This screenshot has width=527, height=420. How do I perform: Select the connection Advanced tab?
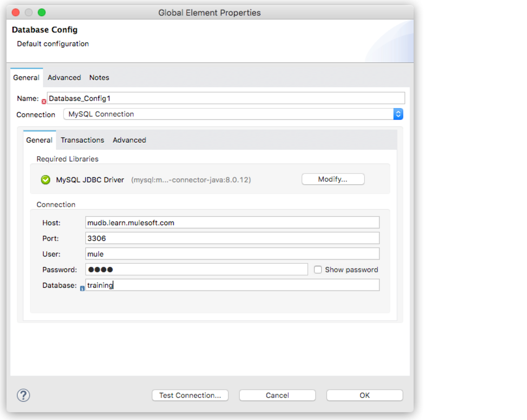[129, 140]
